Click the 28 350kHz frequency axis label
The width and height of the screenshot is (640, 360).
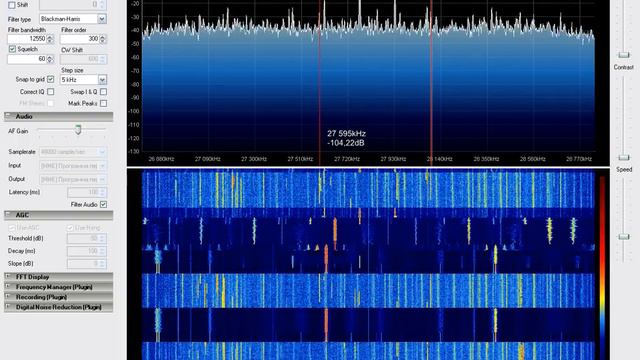coord(486,159)
